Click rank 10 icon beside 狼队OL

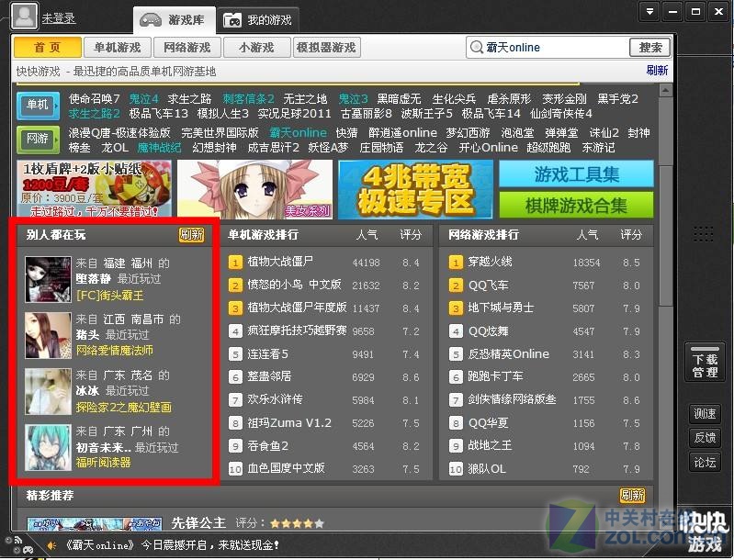point(456,468)
